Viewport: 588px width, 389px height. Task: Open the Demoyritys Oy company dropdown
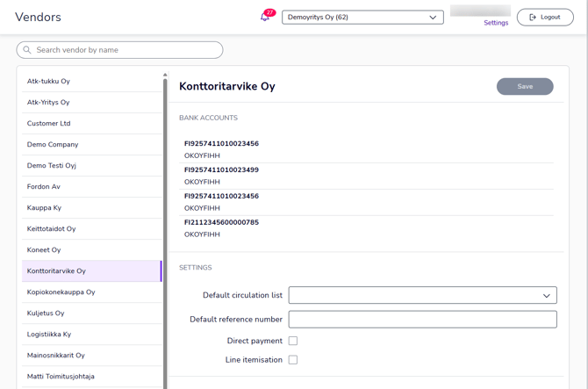point(362,18)
